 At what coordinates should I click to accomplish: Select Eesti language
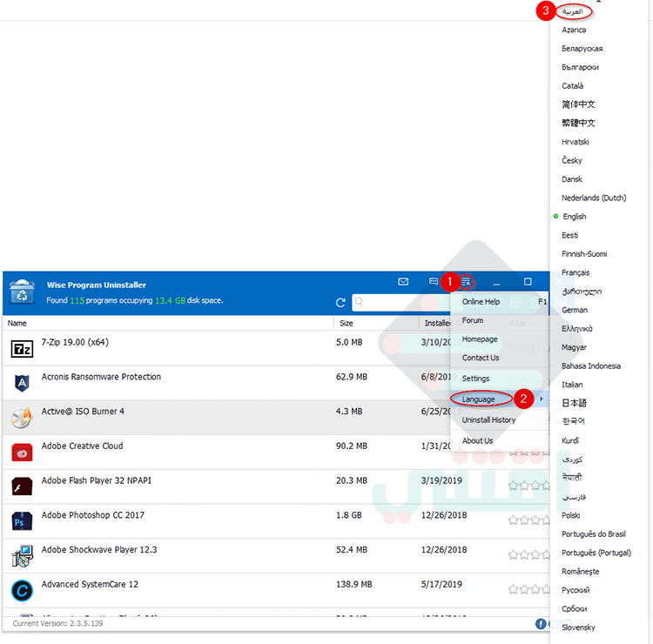click(569, 235)
